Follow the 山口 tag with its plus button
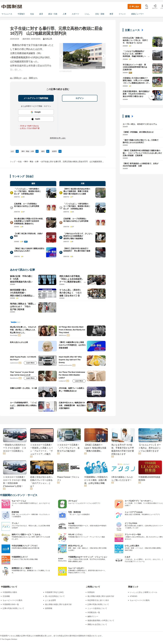Viewport: 163px width, 644px height. pyautogui.click(x=17, y=151)
